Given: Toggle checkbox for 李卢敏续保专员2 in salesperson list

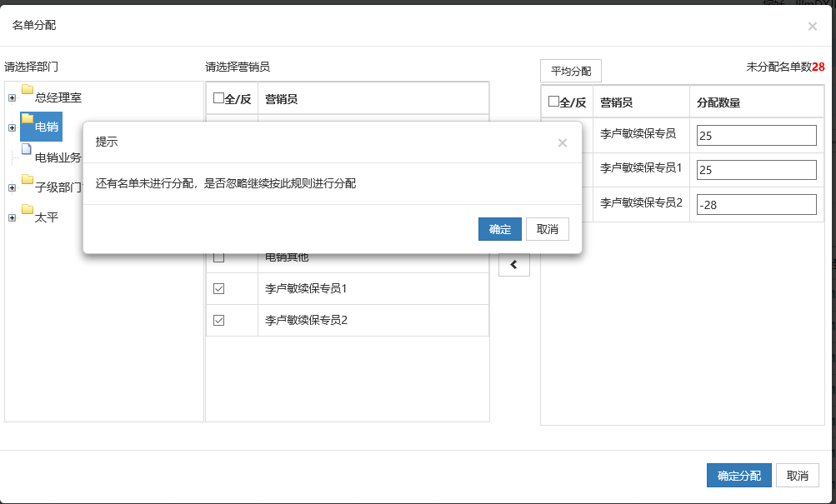Looking at the screenshot, I should point(219,320).
